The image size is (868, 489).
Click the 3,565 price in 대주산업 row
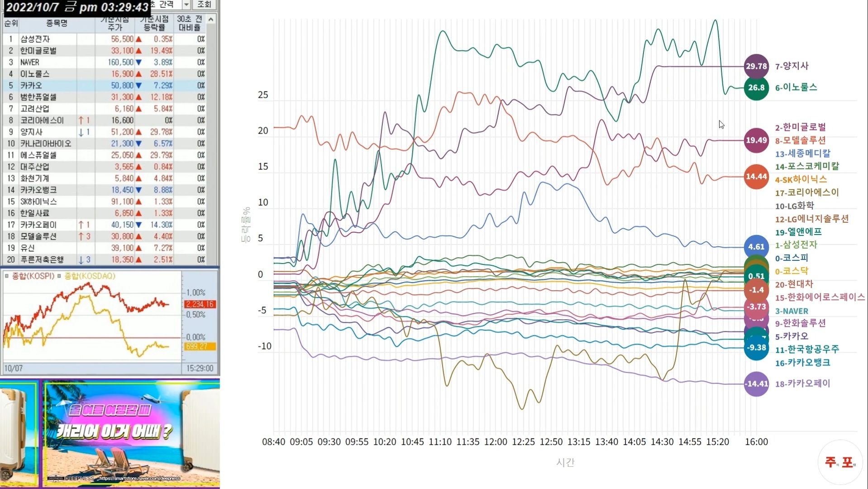pyautogui.click(x=124, y=167)
